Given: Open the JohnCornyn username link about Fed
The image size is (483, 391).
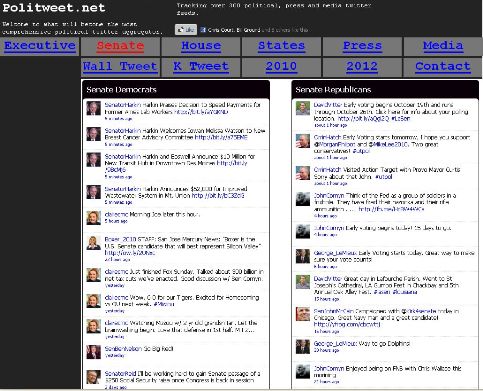Looking at the screenshot, I should (x=329, y=196).
